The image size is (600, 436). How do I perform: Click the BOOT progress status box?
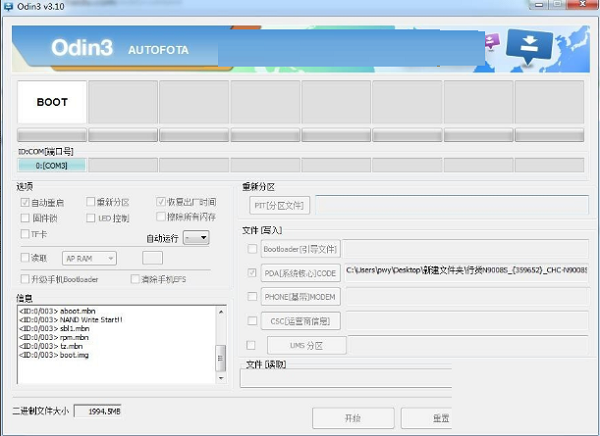52,102
